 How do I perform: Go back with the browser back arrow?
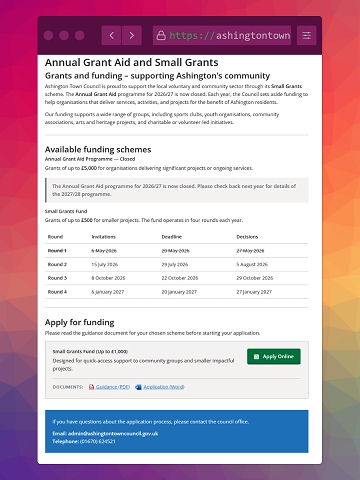[111, 35]
